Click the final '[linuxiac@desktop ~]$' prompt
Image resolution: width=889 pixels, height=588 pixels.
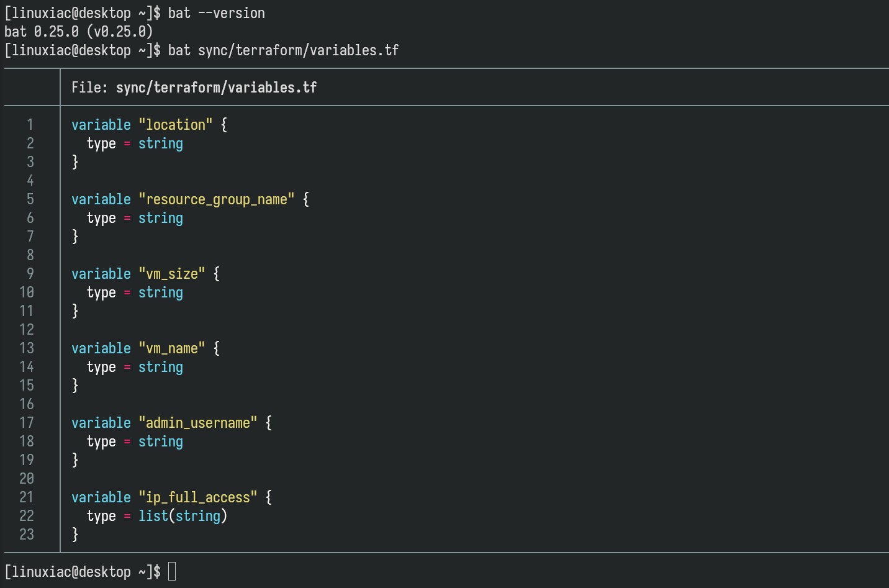(83, 572)
